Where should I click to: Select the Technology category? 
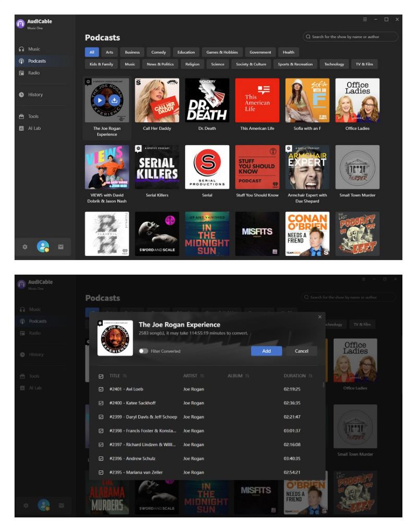(x=334, y=64)
